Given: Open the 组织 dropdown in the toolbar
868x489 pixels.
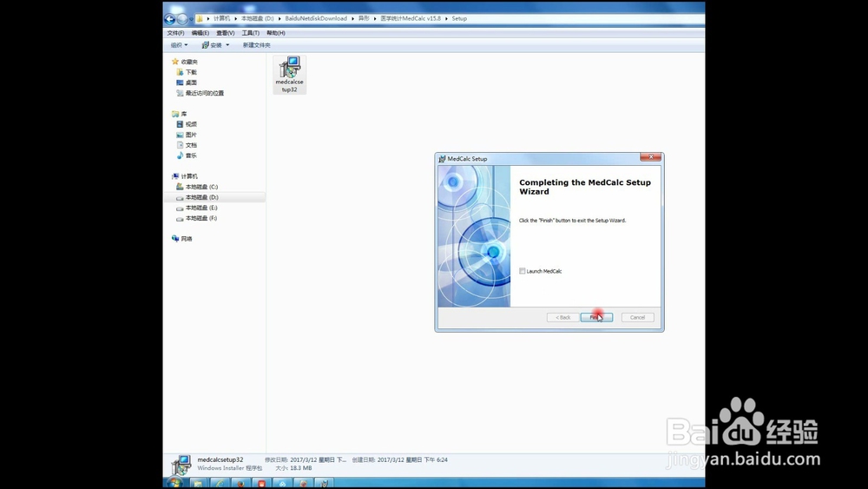Looking at the screenshot, I should point(179,45).
